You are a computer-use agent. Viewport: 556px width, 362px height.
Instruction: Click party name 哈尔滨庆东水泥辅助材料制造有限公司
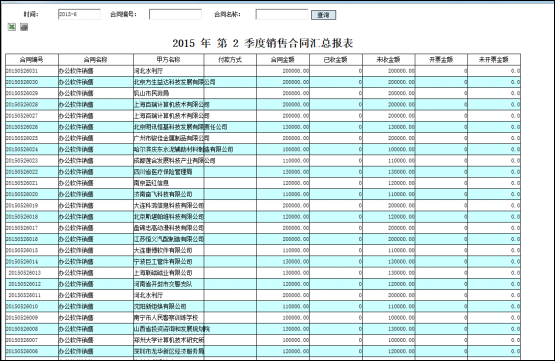point(183,149)
